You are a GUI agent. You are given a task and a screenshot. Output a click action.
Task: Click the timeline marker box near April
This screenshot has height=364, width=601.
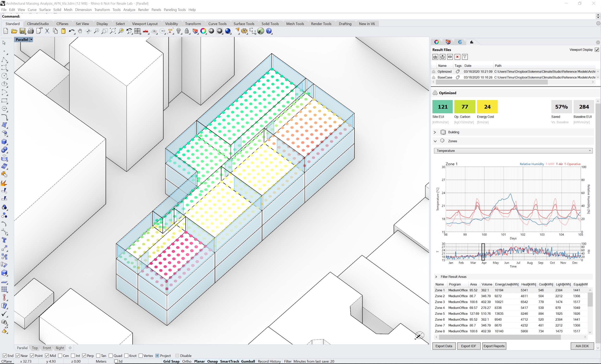tap(483, 252)
